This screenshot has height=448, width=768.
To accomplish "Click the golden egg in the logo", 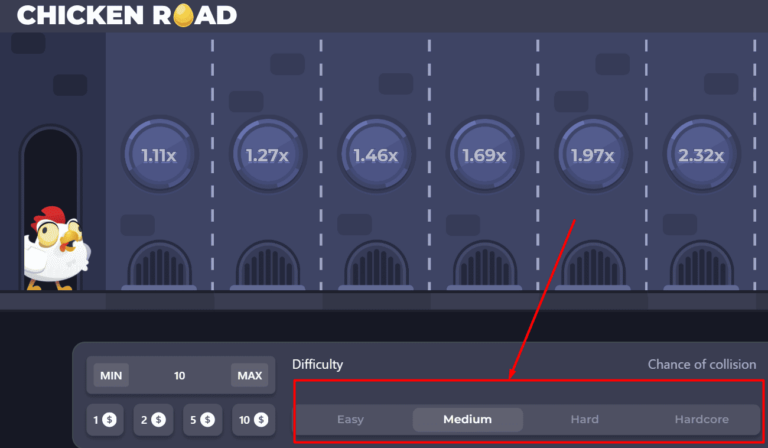I will (x=184, y=15).
